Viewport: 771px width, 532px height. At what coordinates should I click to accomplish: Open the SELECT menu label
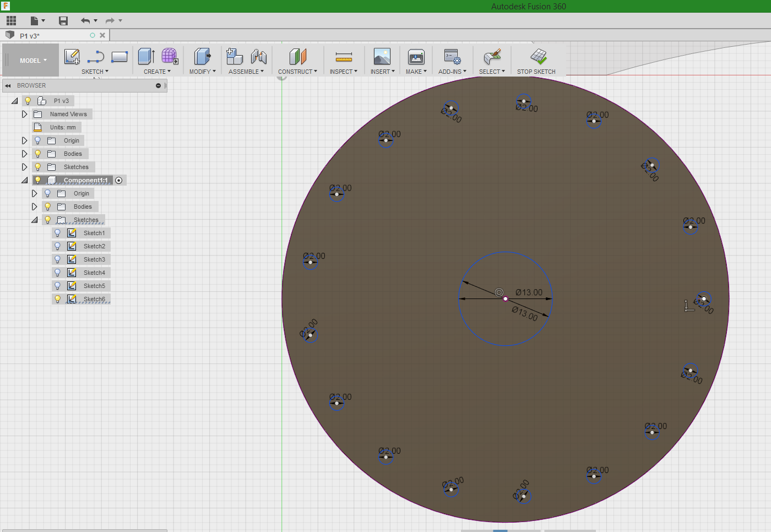pyautogui.click(x=491, y=72)
